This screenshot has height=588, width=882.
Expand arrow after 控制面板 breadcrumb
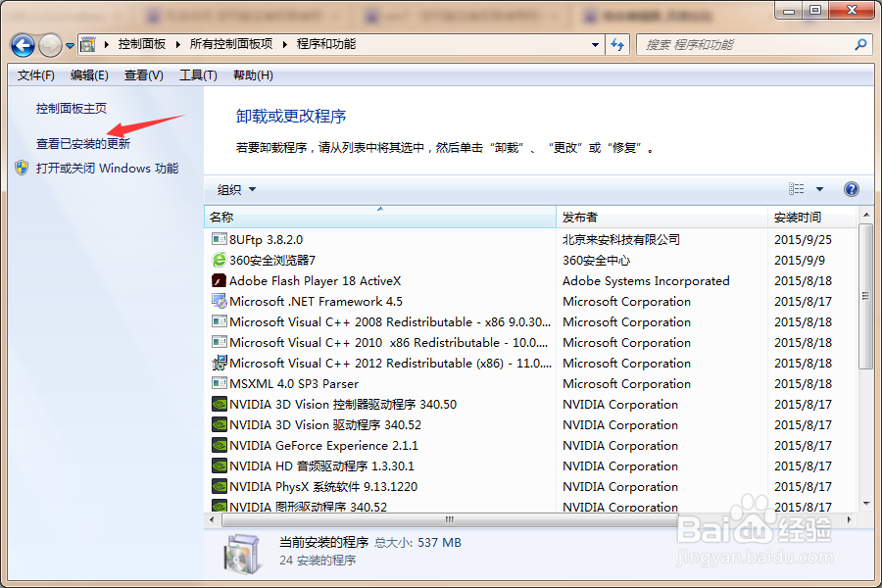pyautogui.click(x=177, y=44)
